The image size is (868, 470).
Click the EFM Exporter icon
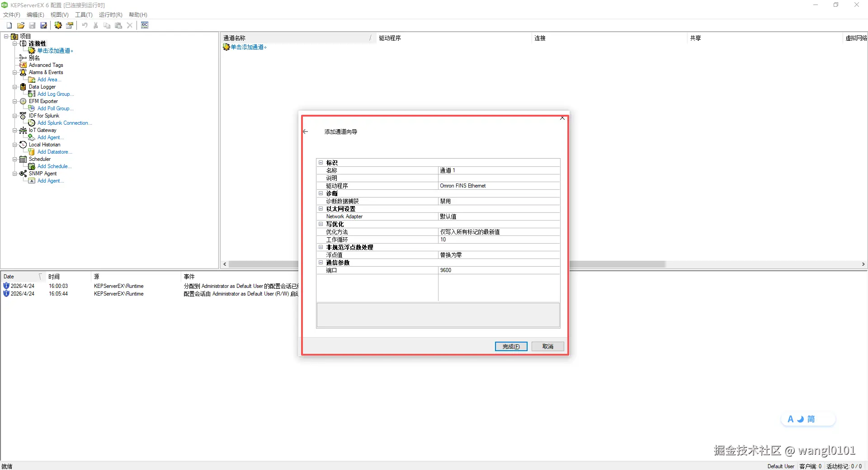point(23,101)
